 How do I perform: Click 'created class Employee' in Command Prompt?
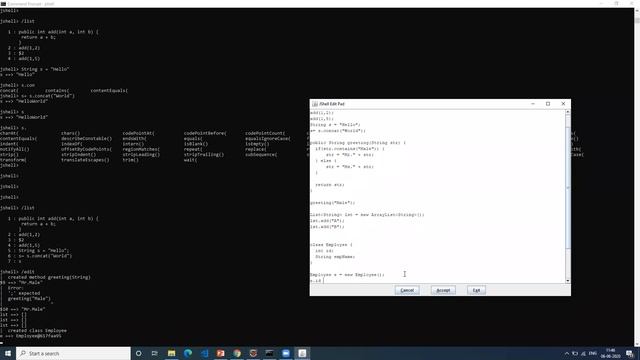(37, 331)
